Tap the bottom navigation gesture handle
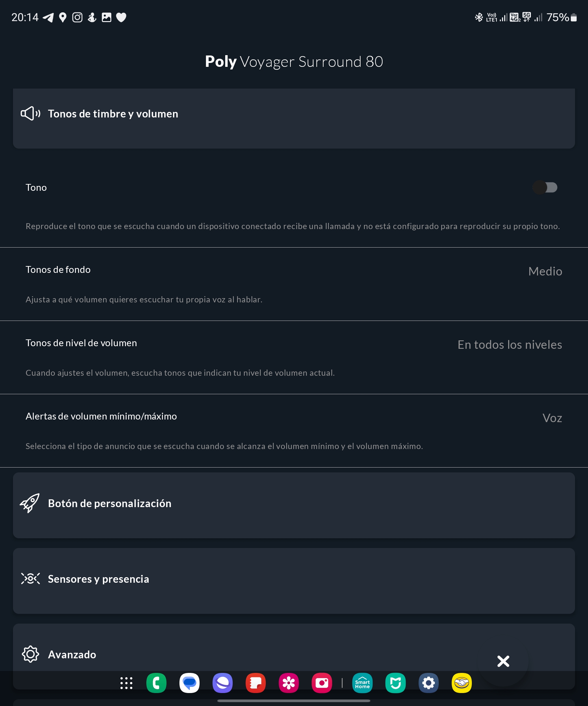The width and height of the screenshot is (588, 706). point(293,701)
